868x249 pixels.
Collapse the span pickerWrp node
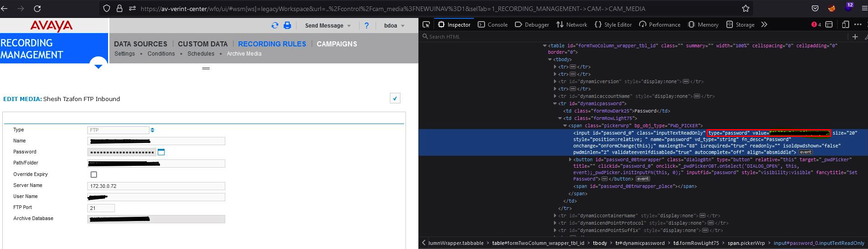(565, 125)
